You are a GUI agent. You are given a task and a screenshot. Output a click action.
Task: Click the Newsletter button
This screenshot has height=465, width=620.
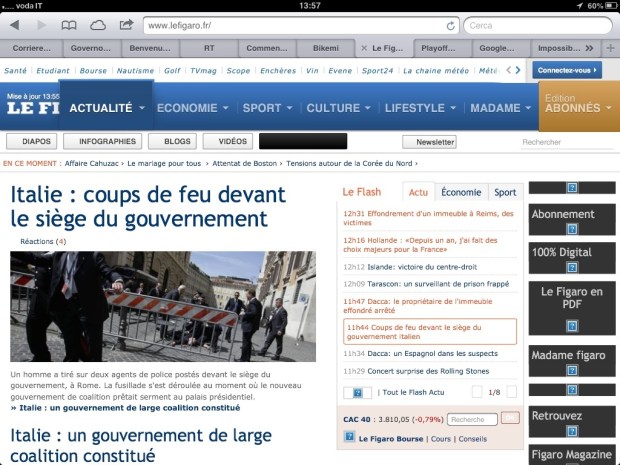(x=429, y=142)
